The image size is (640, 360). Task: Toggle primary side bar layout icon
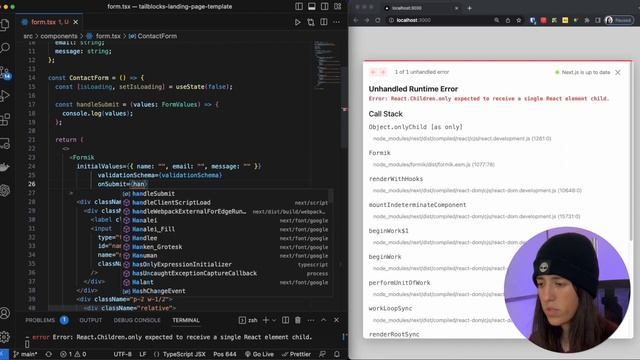299,7
